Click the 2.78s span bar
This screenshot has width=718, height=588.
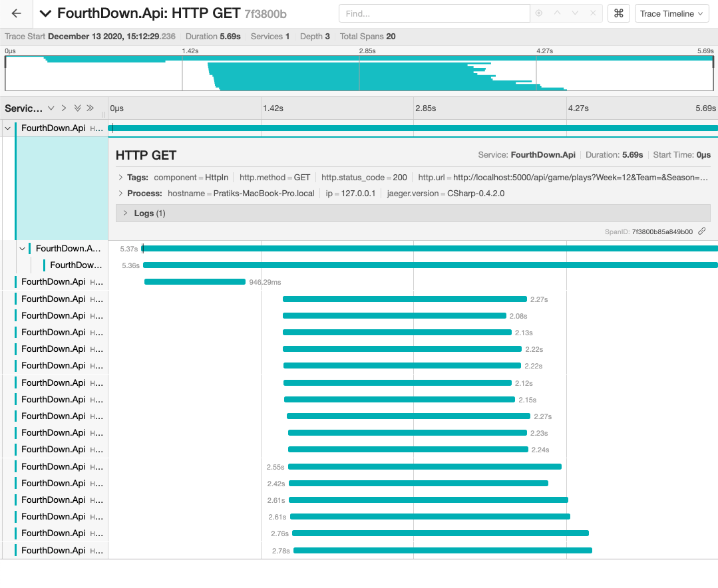click(x=443, y=550)
